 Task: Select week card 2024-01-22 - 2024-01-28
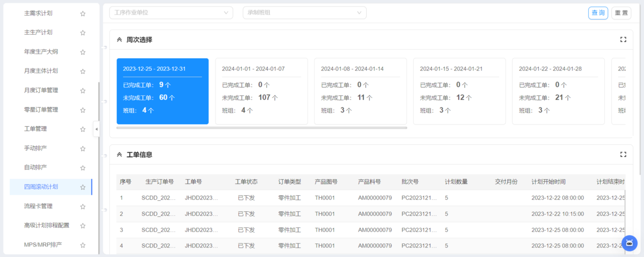(558, 91)
